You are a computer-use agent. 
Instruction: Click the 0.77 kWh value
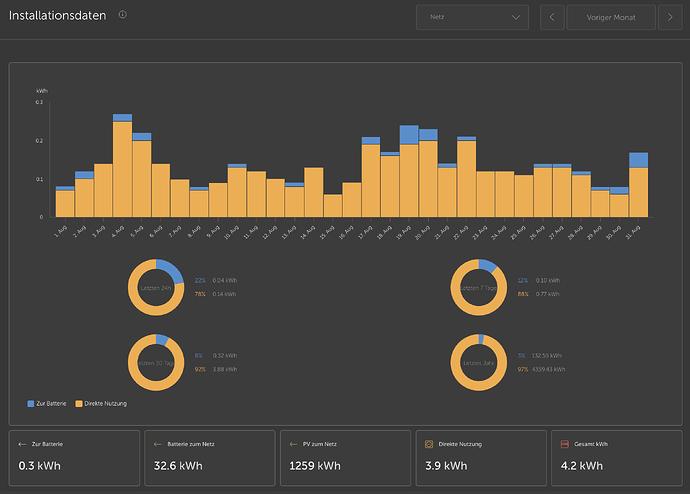tap(547, 294)
